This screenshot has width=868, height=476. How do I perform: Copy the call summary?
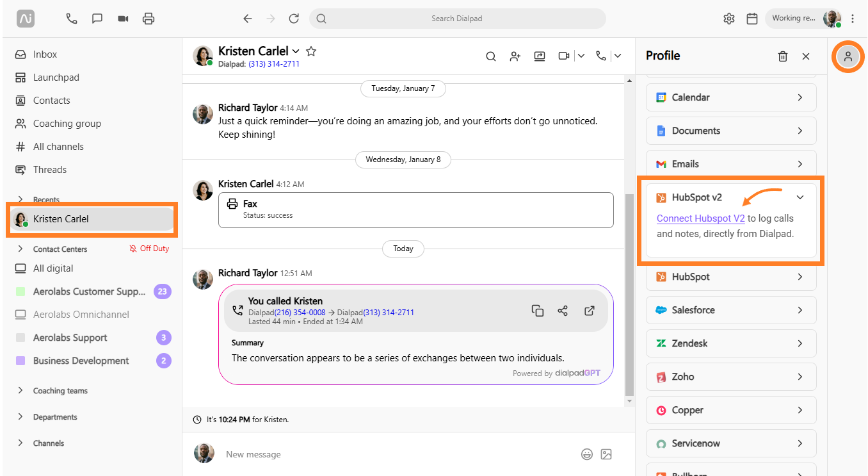coord(538,311)
